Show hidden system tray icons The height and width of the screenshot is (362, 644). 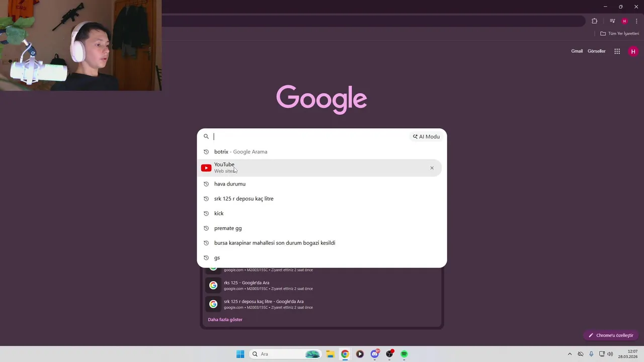pyautogui.click(x=570, y=354)
